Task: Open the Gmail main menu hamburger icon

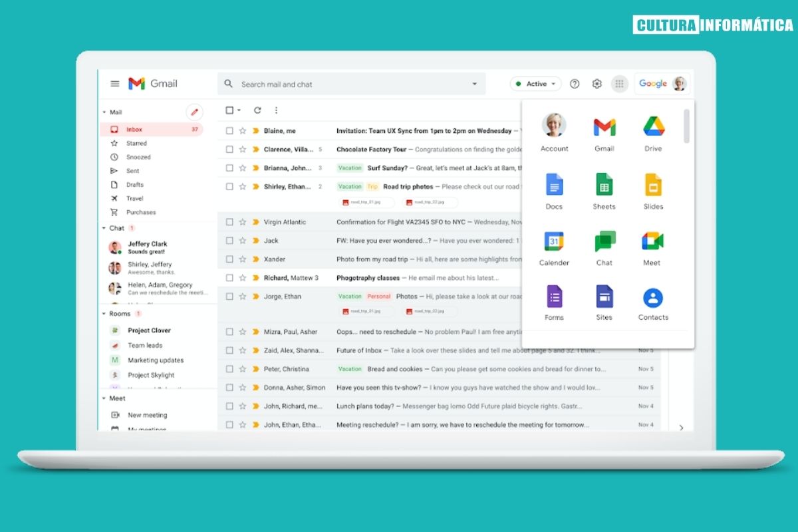Action: 115,84
